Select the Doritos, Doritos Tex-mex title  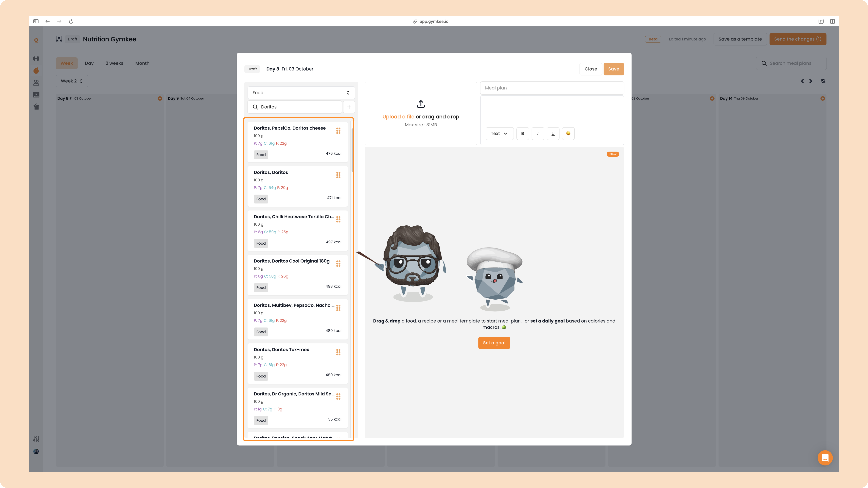(x=281, y=349)
